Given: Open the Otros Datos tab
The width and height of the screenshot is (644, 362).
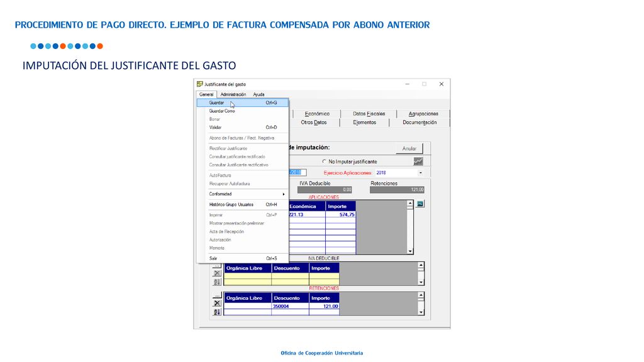Looking at the screenshot, I should (314, 123).
